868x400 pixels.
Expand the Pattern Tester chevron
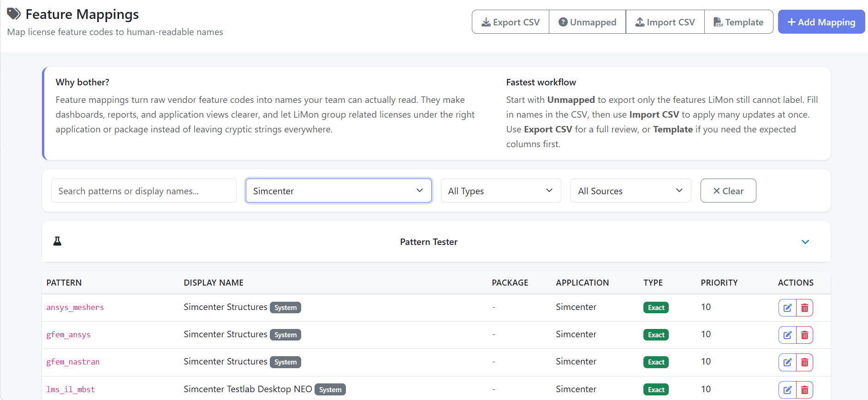(x=805, y=242)
